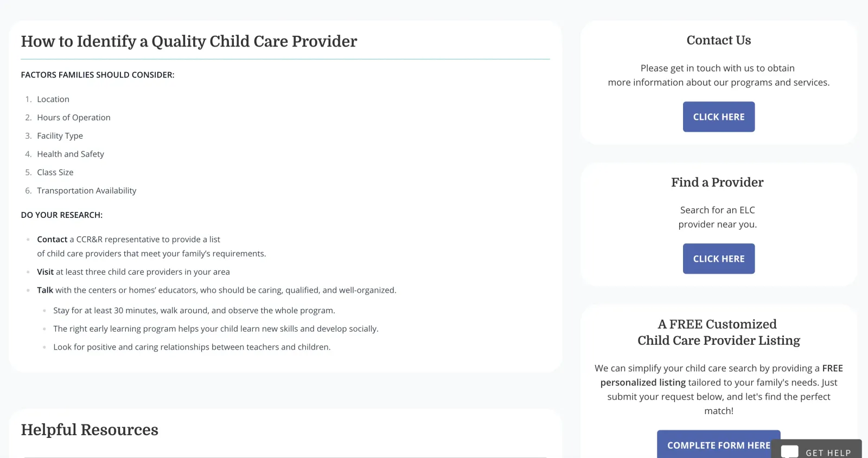Select the Find a Provider heading
868x458 pixels.
tap(717, 182)
